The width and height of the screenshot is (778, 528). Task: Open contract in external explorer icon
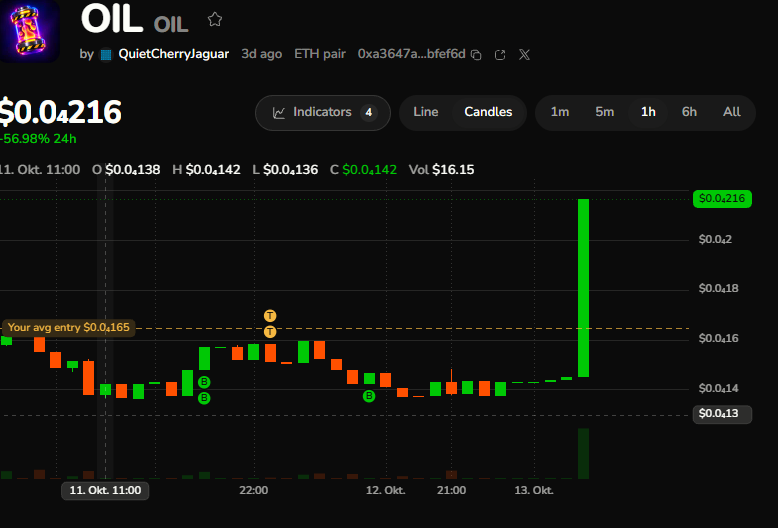coord(500,55)
